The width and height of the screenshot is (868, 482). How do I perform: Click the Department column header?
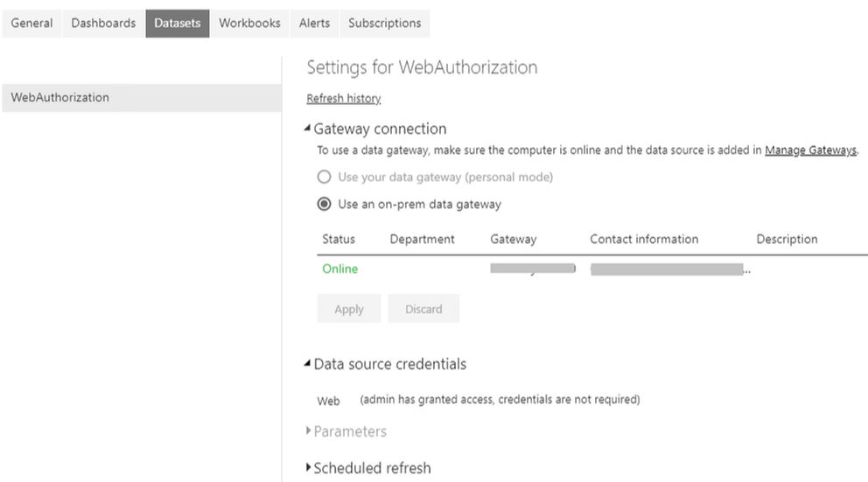tap(423, 239)
